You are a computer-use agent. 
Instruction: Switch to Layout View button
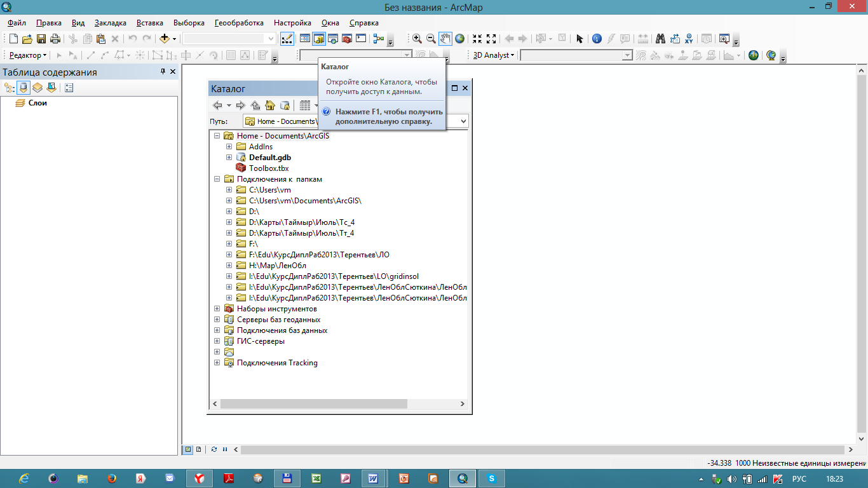coord(199,449)
